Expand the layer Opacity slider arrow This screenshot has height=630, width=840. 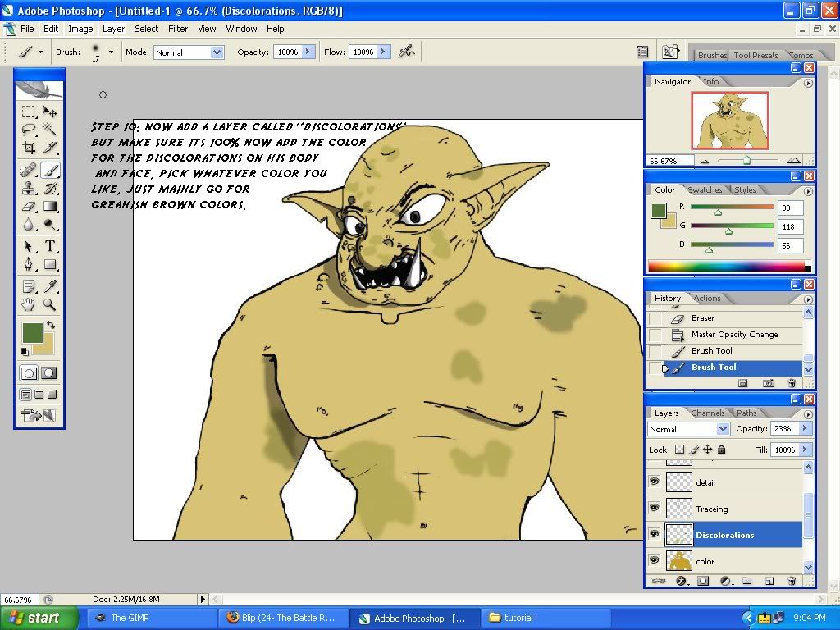pos(804,429)
